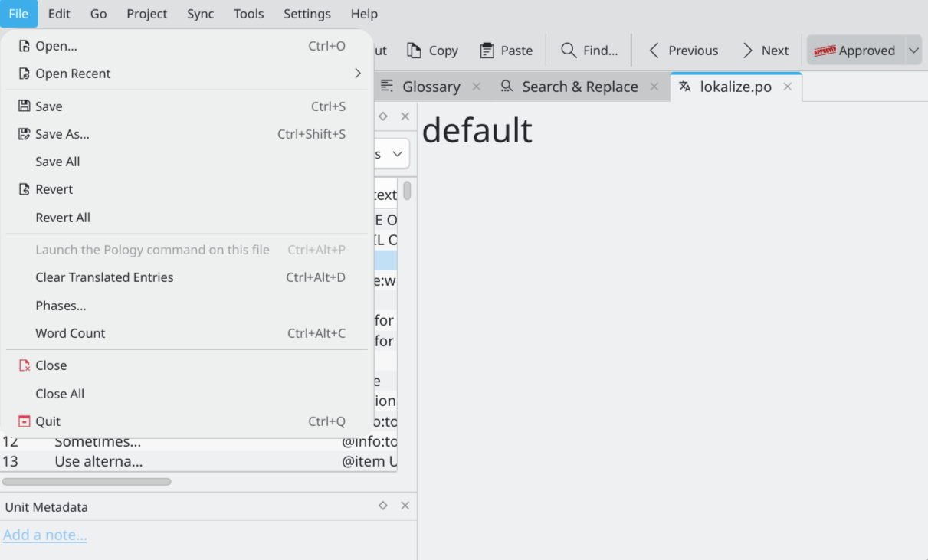Image resolution: width=928 pixels, height=560 pixels.
Task: Select Save As… from File menu
Action: pos(62,134)
